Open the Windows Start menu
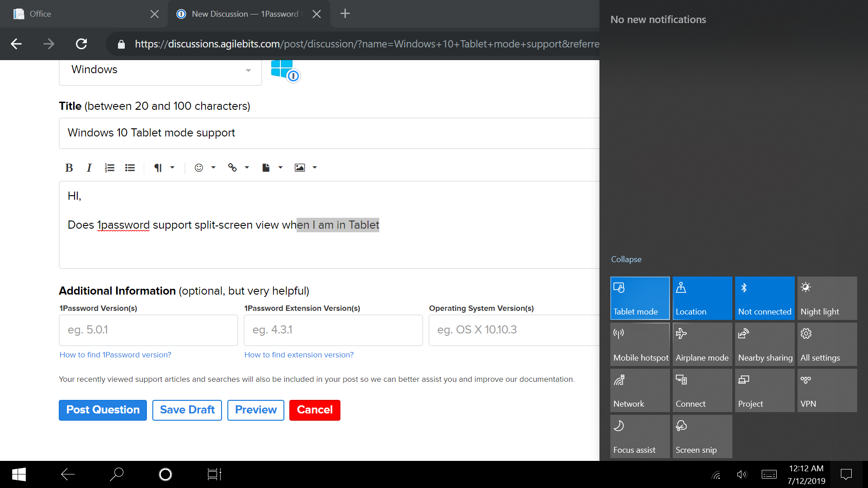This screenshot has height=488, width=868. coord(19,474)
